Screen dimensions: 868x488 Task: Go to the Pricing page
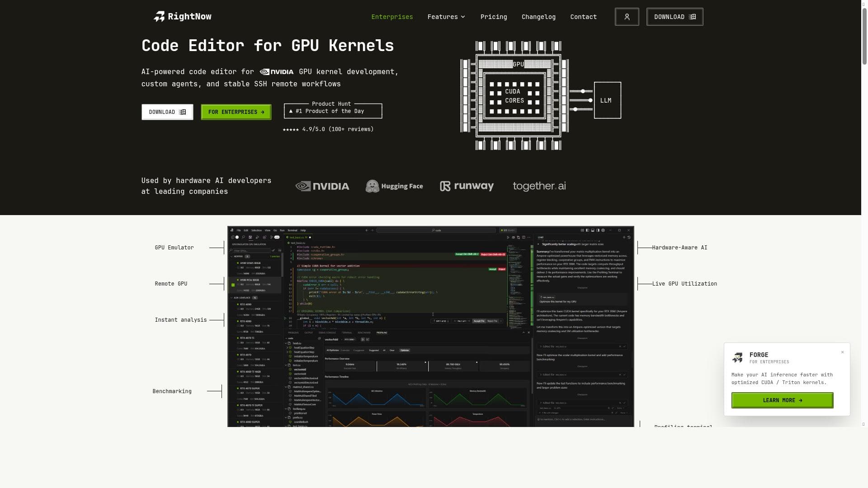pyautogui.click(x=494, y=17)
